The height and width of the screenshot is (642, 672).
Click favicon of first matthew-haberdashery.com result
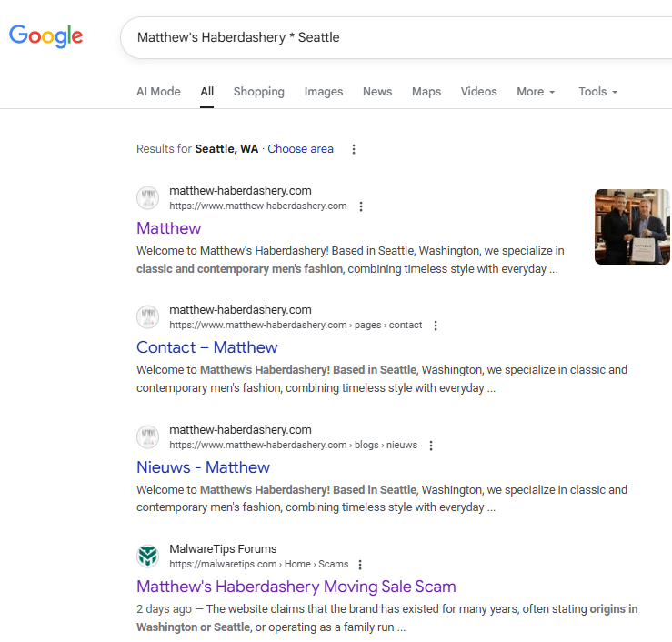pyautogui.click(x=148, y=198)
